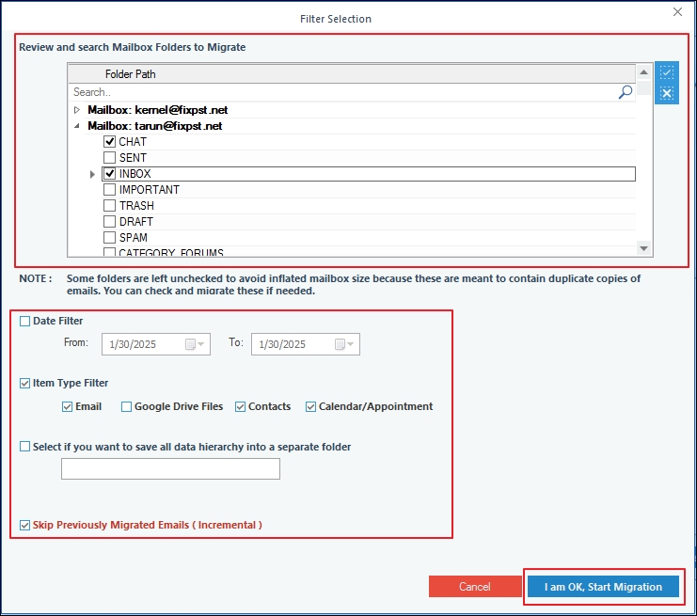The width and height of the screenshot is (697, 616).
Task: Check the IMPORTANT folder checkbox
Action: click(109, 190)
